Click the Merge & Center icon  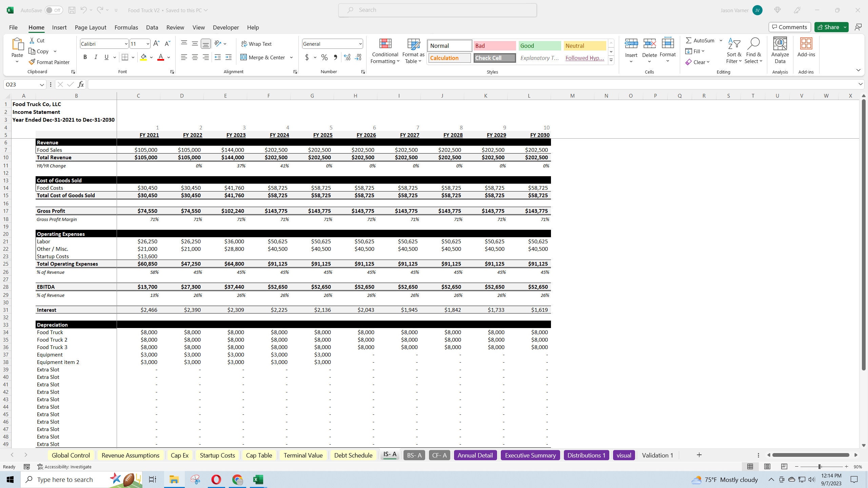point(243,57)
